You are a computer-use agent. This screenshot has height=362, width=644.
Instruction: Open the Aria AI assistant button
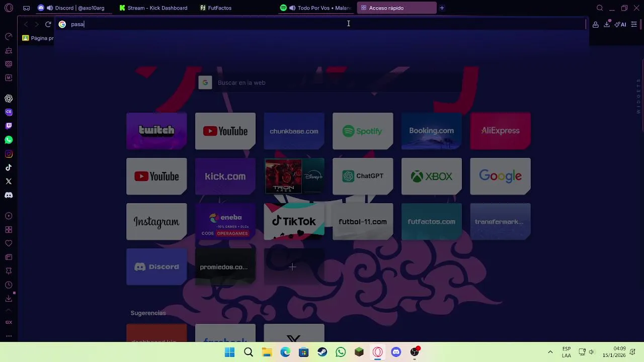[x=620, y=24]
